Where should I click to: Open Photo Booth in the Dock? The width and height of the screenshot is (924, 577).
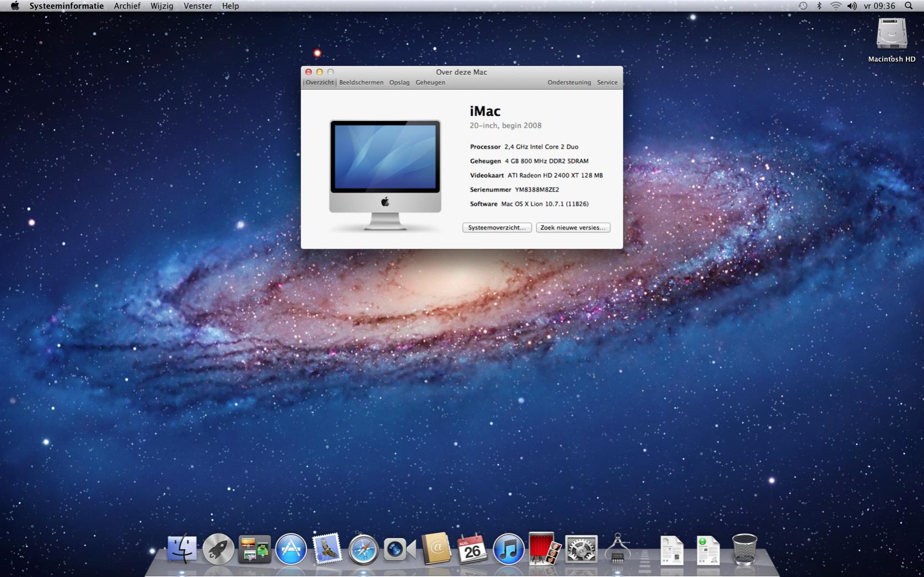pyautogui.click(x=544, y=548)
